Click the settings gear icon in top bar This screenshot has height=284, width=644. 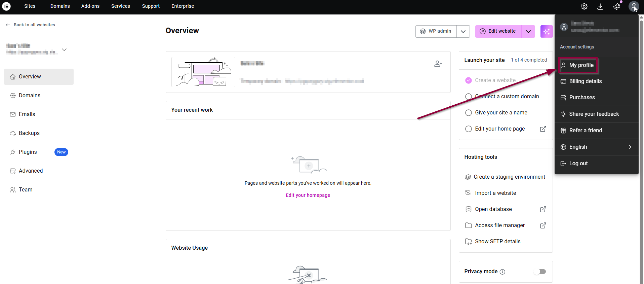pyautogui.click(x=584, y=6)
